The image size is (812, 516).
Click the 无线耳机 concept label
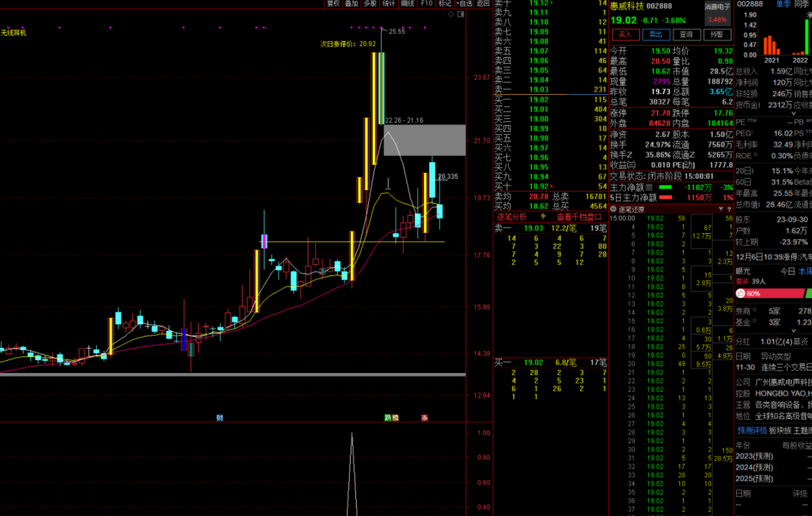click(13, 32)
